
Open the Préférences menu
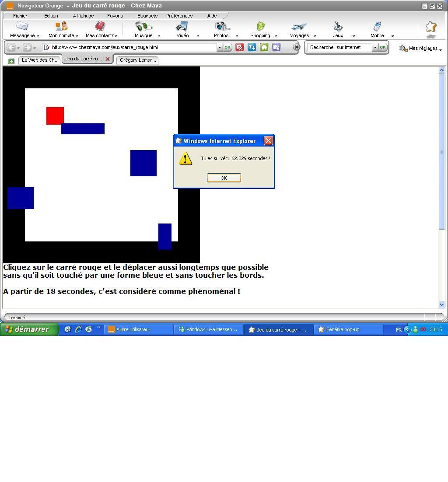(x=179, y=16)
